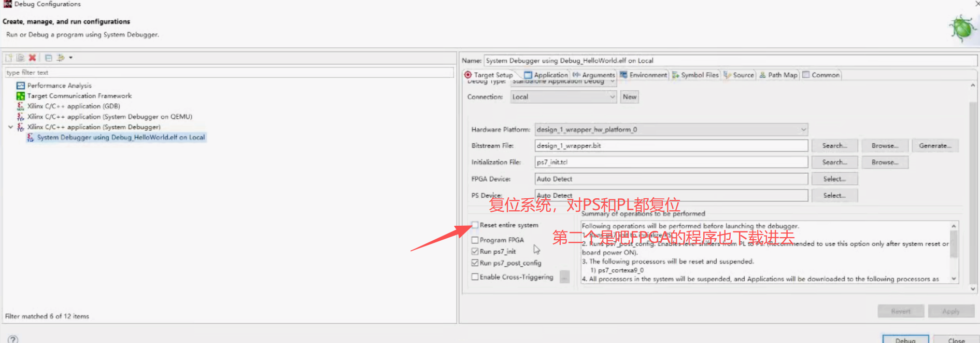Image resolution: width=980 pixels, height=343 pixels.
Task: Click the Initialization File input field
Action: pyautogui.click(x=671, y=162)
